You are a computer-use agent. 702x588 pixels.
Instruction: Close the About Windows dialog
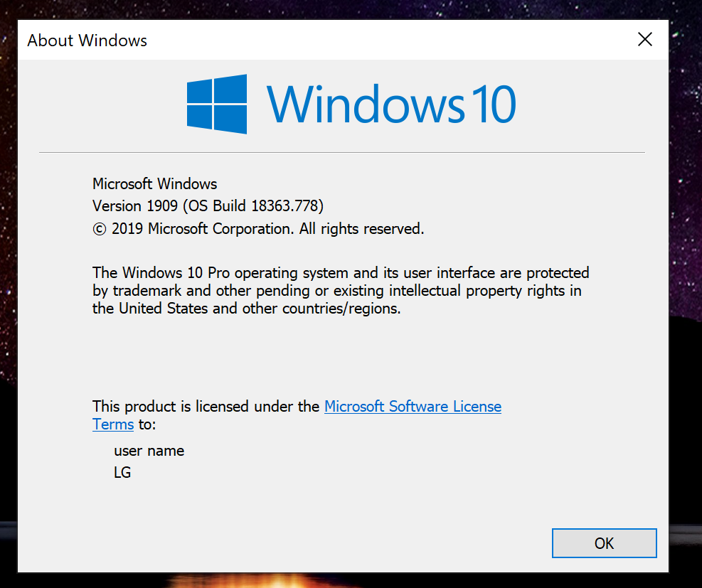644,39
